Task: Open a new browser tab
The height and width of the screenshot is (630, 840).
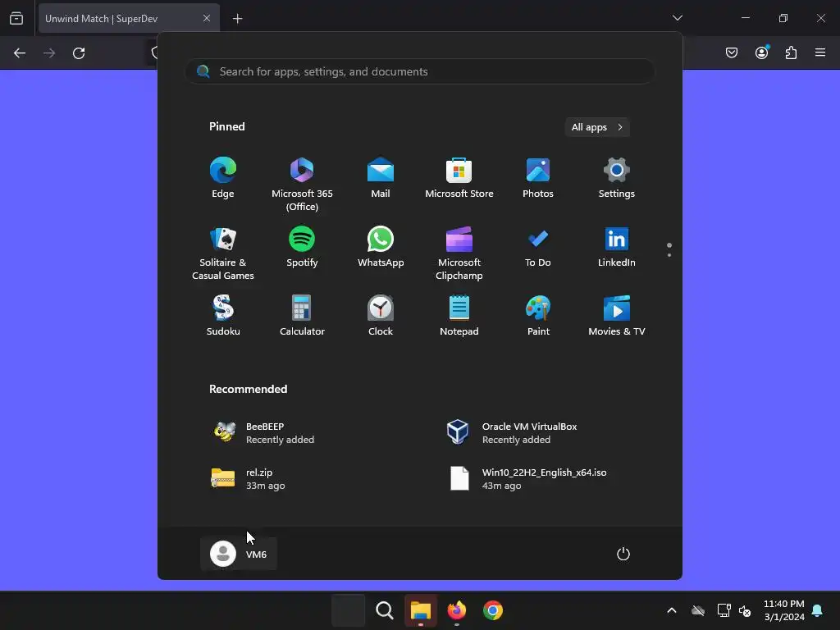Action: 237,19
